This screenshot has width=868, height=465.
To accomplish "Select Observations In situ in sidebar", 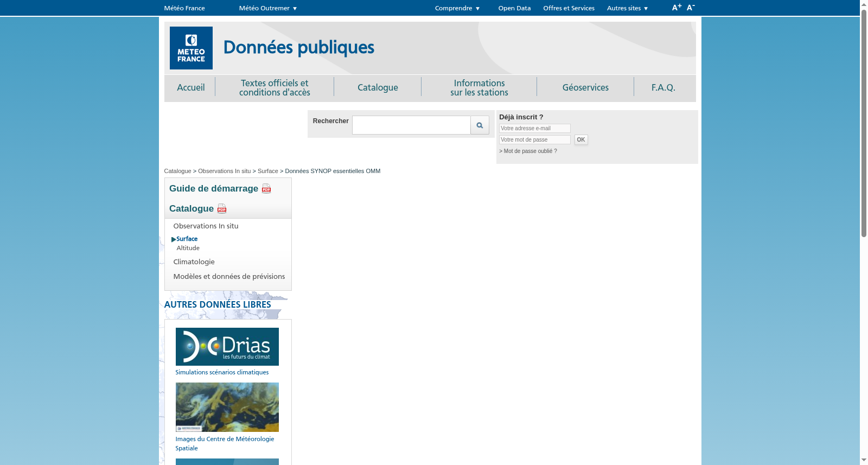I will tap(206, 226).
